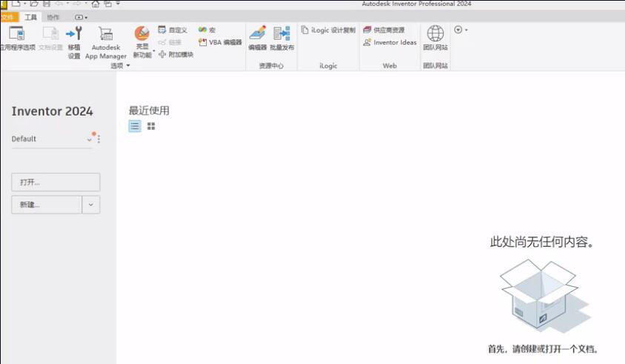Select the 工具 (Tools) ribbon tab

30,17
